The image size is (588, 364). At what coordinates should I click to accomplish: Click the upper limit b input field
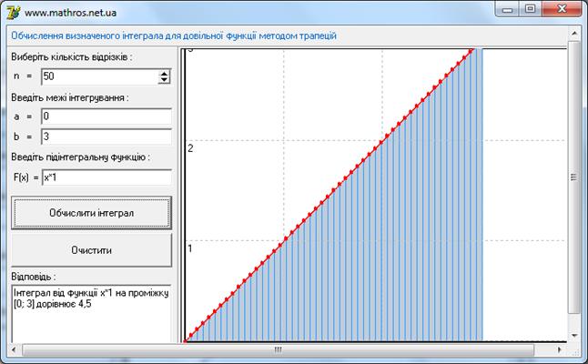(106, 136)
